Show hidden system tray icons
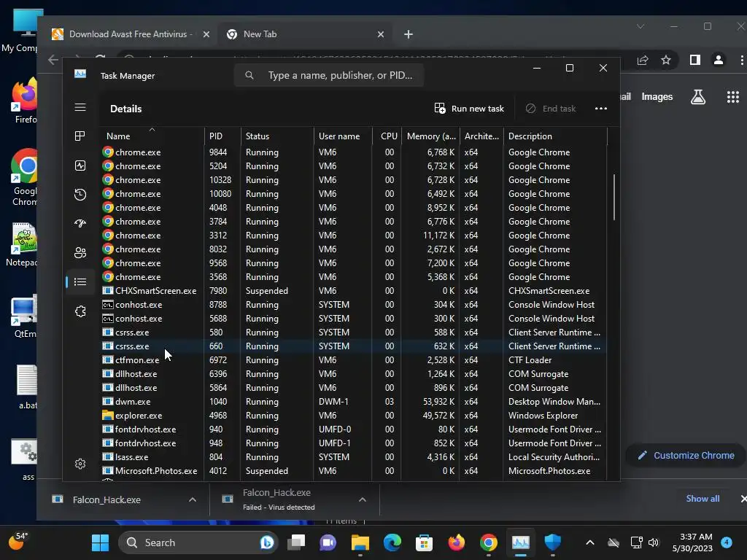The width and height of the screenshot is (747, 560). 589,542
